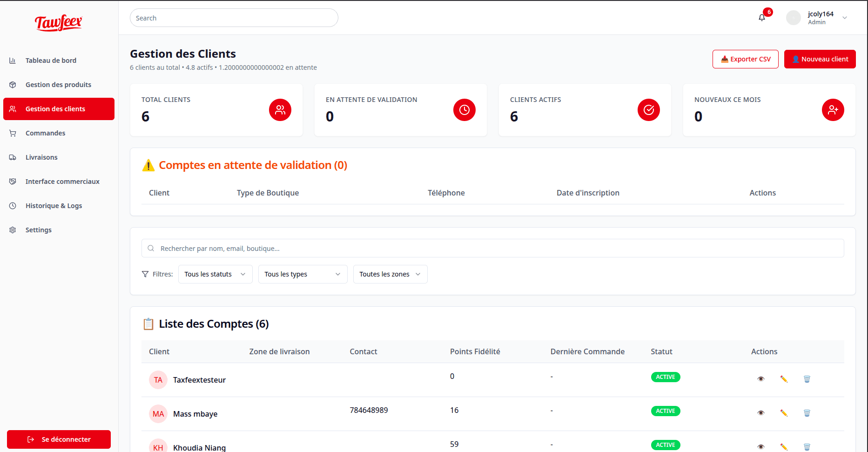This screenshot has height=452, width=868.
Task: Click the notification bell icon
Action: coord(761,18)
